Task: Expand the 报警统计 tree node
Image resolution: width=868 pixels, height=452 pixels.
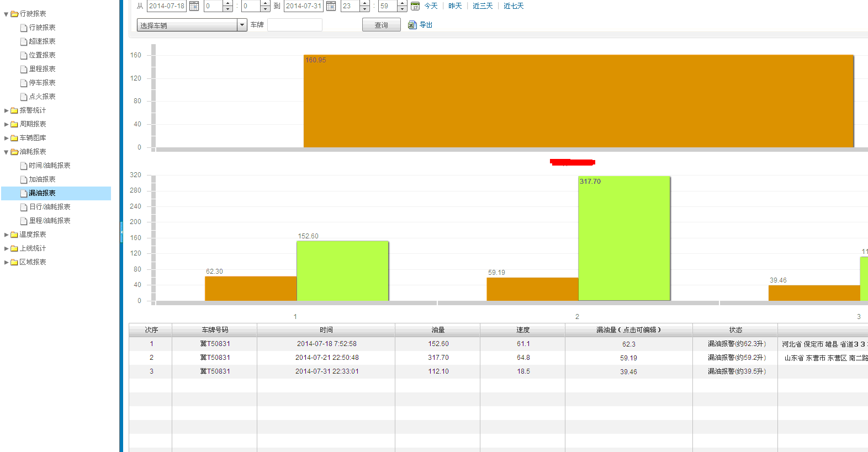Action: (x=7, y=110)
